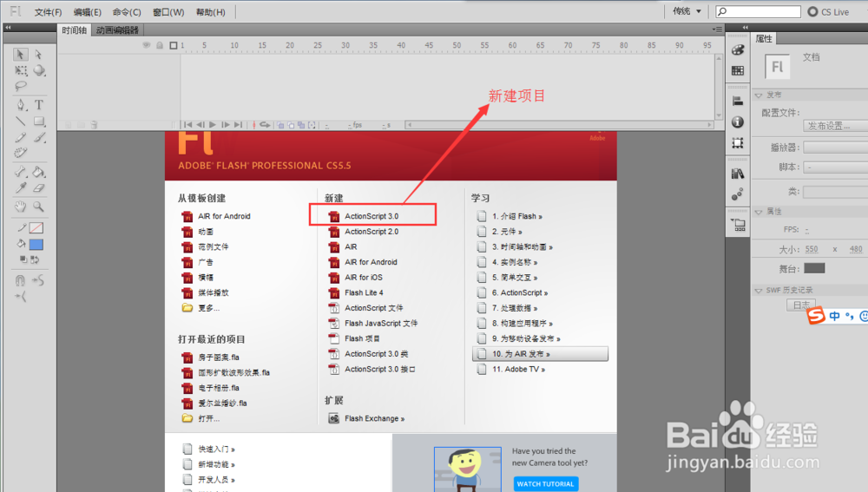The image size is (868, 492).
Task: Select the Paint Bucket tool
Action: (39, 172)
